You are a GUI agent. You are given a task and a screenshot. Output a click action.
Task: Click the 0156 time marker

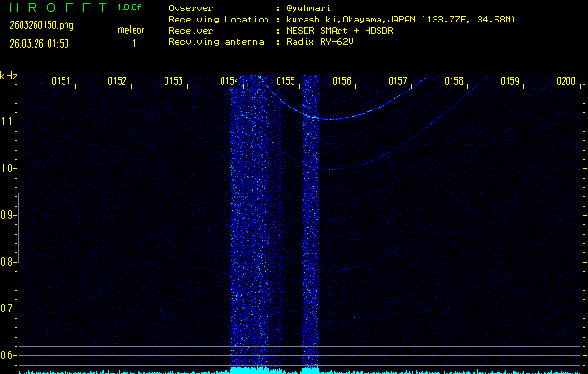tap(341, 81)
